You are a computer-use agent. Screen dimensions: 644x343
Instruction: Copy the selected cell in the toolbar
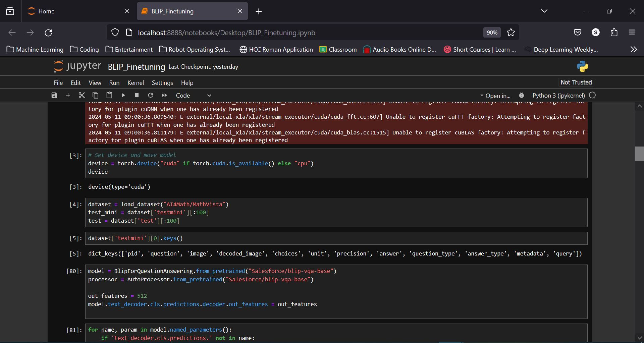tap(95, 95)
